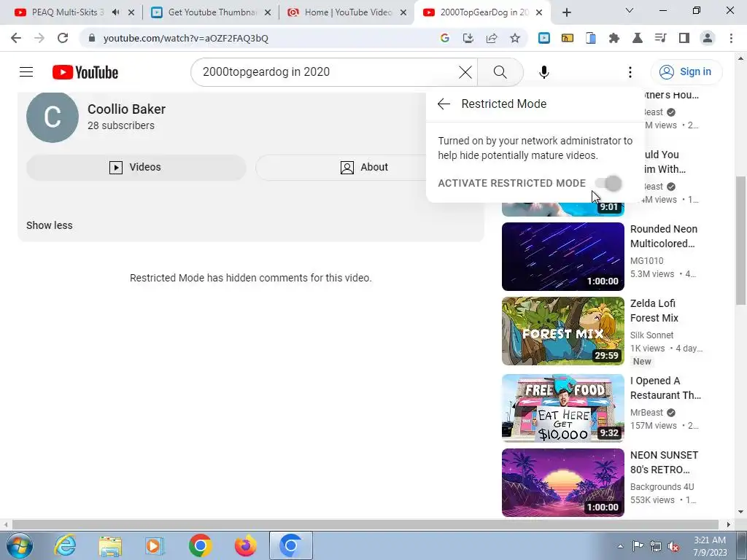The height and width of the screenshot is (560, 747).
Task: Mute the PEAQ Multi-Skits tab audio icon
Action: [116, 12]
